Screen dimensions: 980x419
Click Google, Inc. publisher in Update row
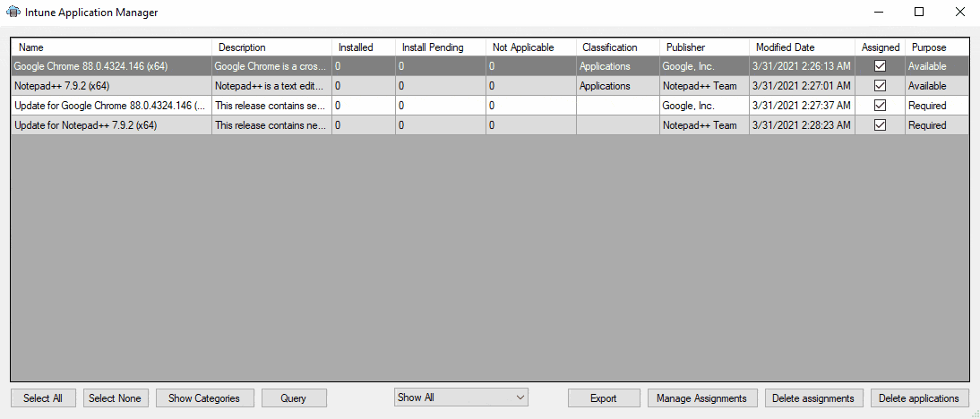click(688, 106)
